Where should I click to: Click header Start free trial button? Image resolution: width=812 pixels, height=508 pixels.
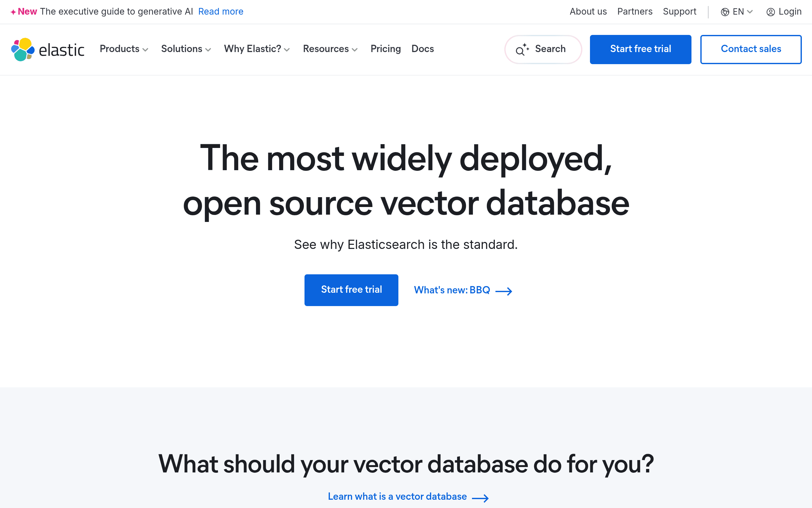[x=640, y=50]
